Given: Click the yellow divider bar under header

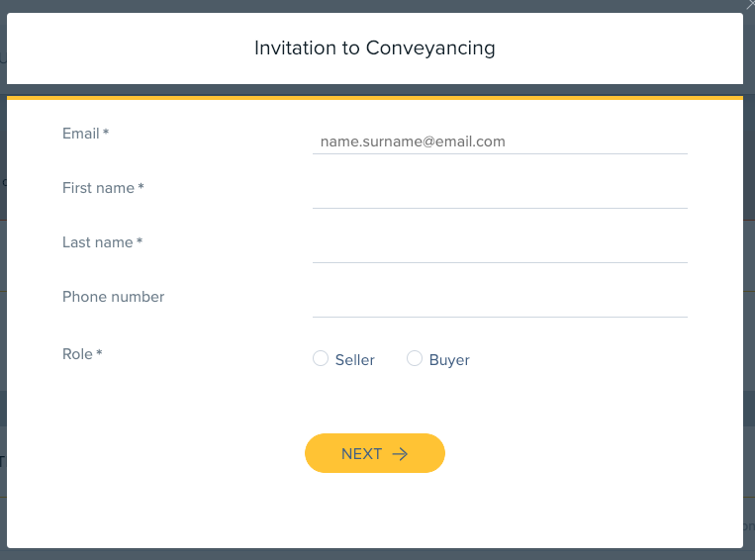Looking at the screenshot, I should click(x=375, y=98).
